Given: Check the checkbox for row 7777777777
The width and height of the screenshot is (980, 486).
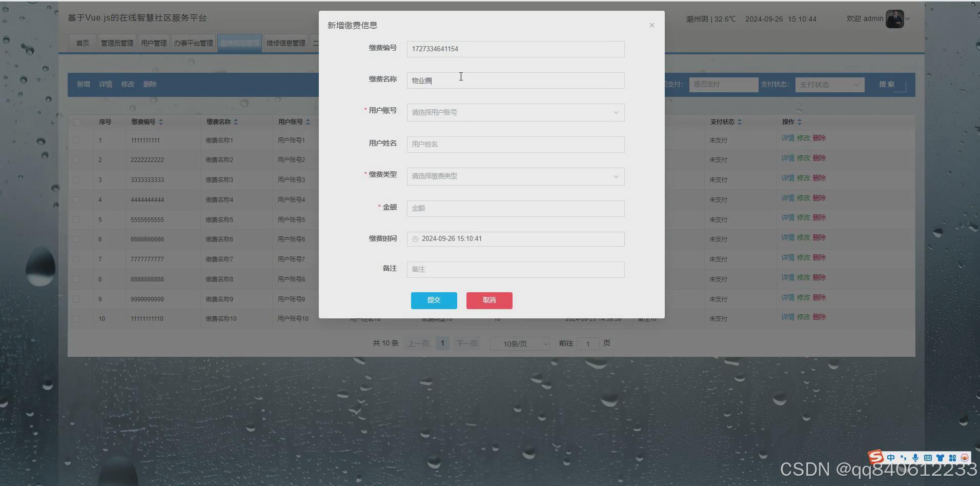Looking at the screenshot, I should (76, 259).
